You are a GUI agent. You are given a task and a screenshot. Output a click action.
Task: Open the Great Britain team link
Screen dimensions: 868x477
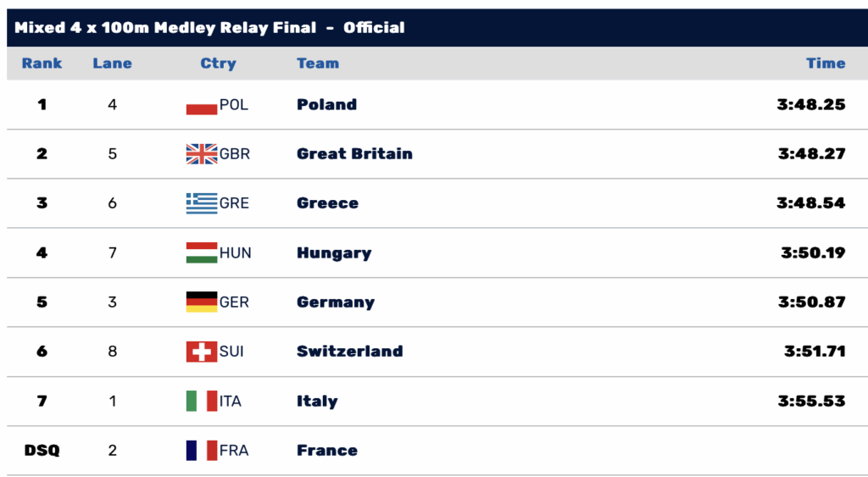pyautogui.click(x=354, y=154)
